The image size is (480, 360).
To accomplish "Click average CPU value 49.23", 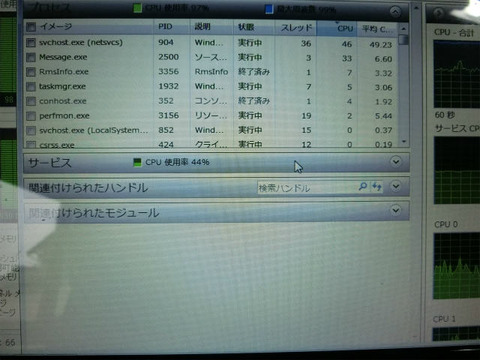I will 381,45.
